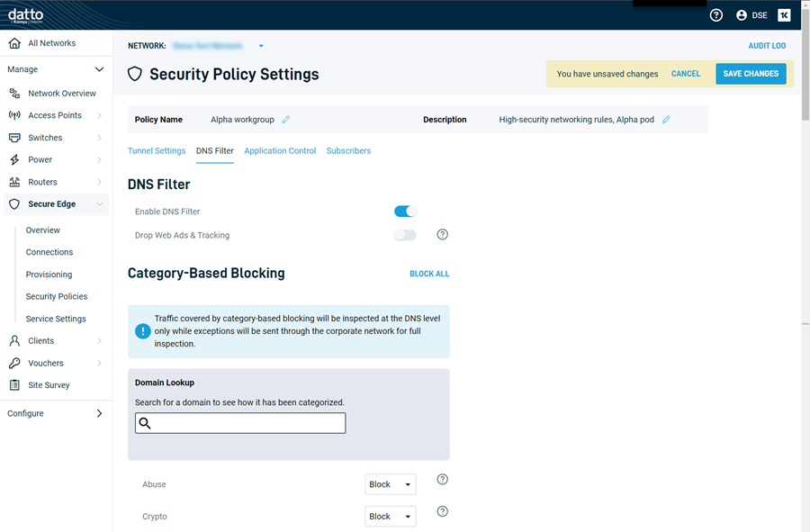Disable the Enable DNS Filter toggle
This screenshot has height=532, width=810.
click(x=405, y=211)
